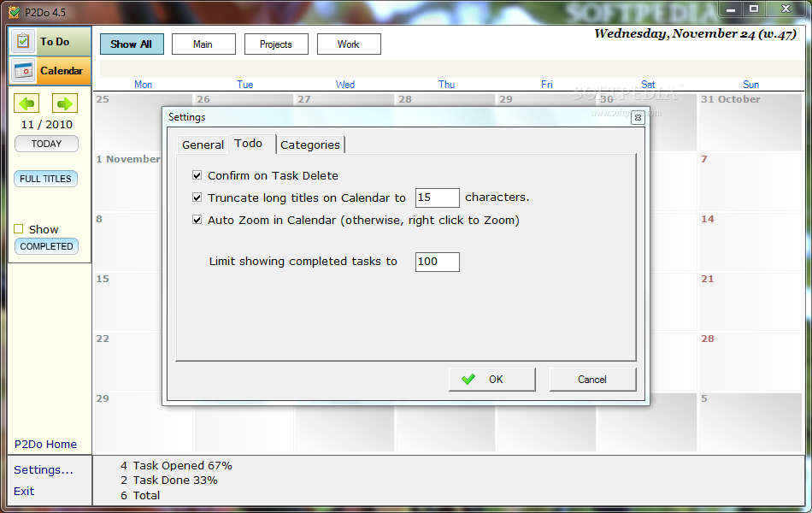Click the Cancel button
Screen dimensions: 812x513
pyautogui.click(x=592, y=380)
